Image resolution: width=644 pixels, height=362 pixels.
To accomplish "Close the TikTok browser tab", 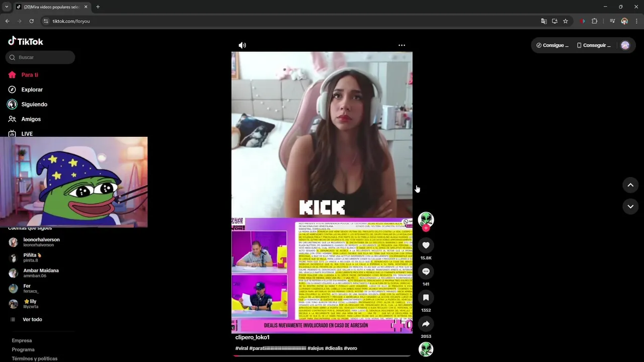I will click(x=86, y=7).
